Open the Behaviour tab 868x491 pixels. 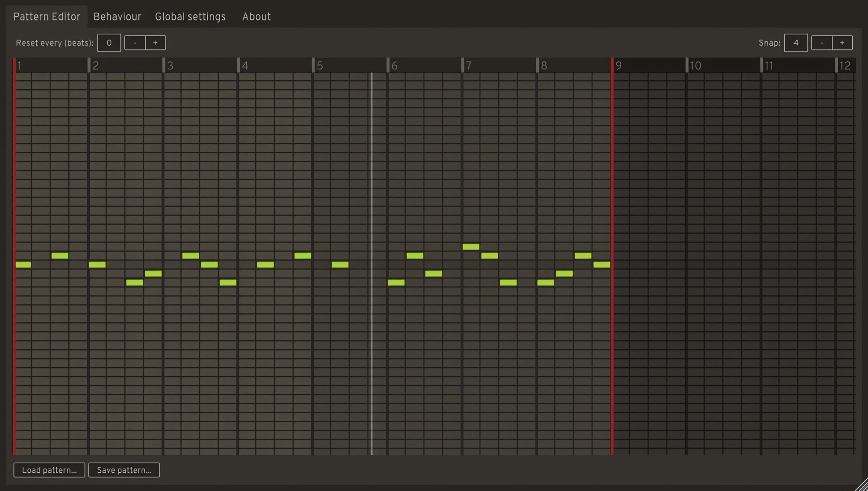point(117,16)
